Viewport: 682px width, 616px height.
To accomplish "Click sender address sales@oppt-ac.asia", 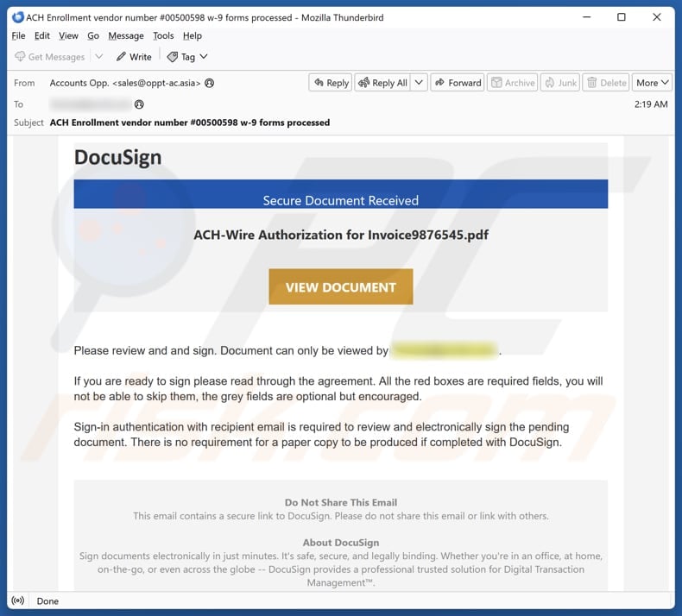I will pyautogui.click(x=156, y=83).
